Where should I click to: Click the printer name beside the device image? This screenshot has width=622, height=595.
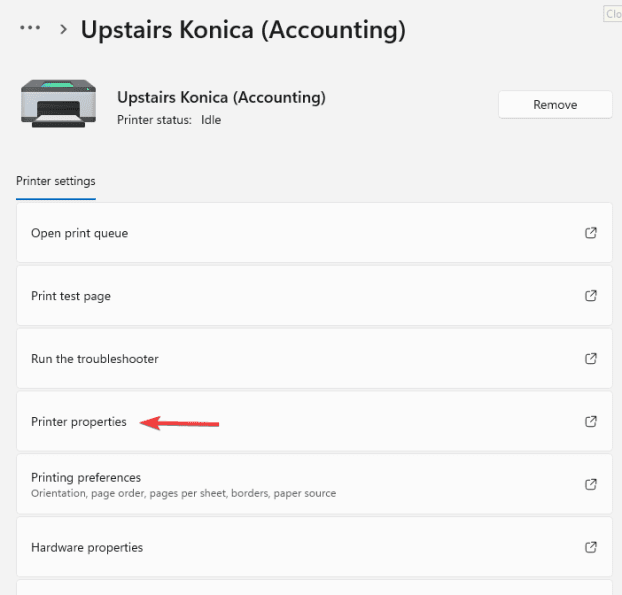click(x=221, y=97)
